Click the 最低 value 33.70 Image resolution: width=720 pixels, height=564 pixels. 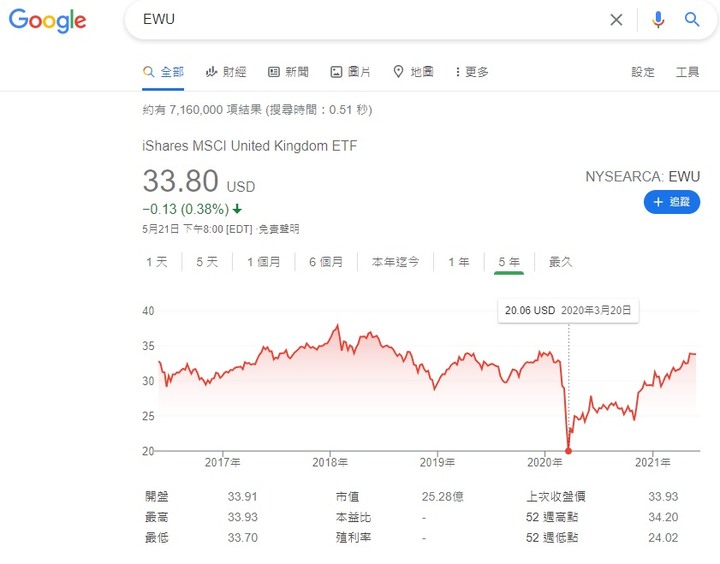click(x=242, y=537)
